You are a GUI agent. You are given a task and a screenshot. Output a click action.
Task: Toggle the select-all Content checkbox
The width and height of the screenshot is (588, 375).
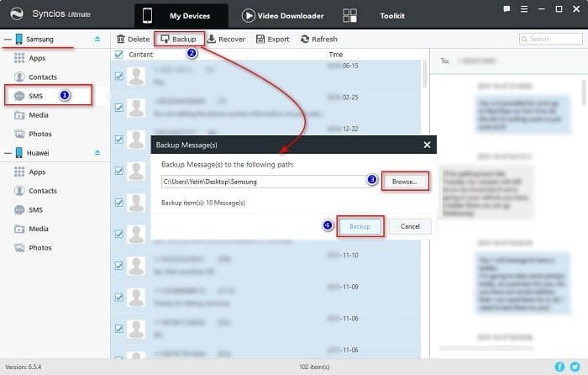[x=118, y=54]
